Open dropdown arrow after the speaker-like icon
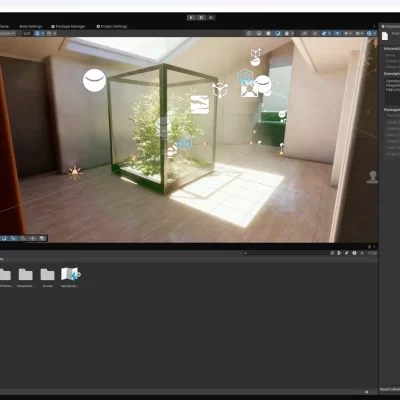Image resolution: width=400 pixels, height=400 pixels. click(293, 33)
